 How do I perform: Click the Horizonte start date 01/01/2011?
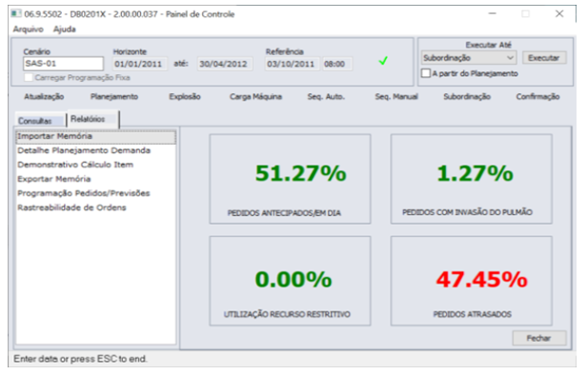pos(140,64)
